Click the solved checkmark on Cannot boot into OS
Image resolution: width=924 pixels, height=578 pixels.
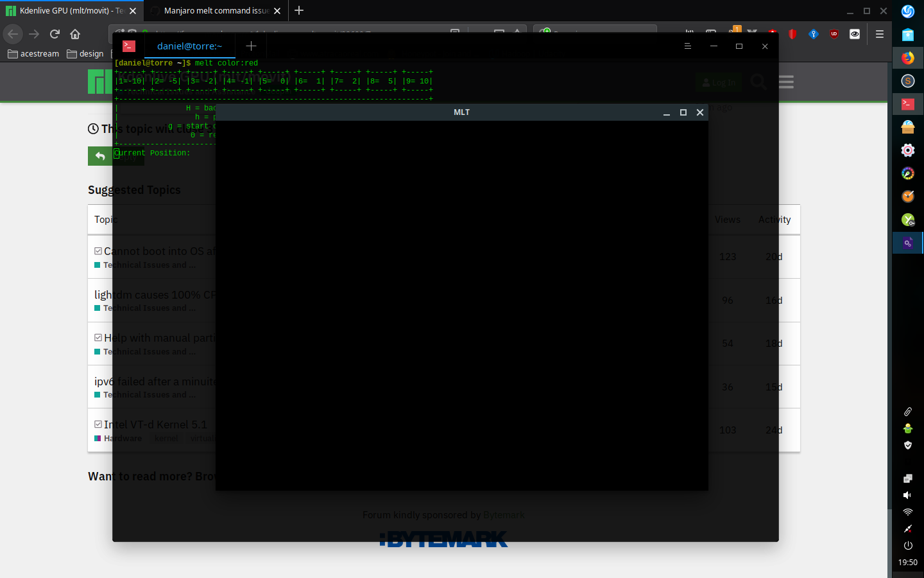coord(98,250)
